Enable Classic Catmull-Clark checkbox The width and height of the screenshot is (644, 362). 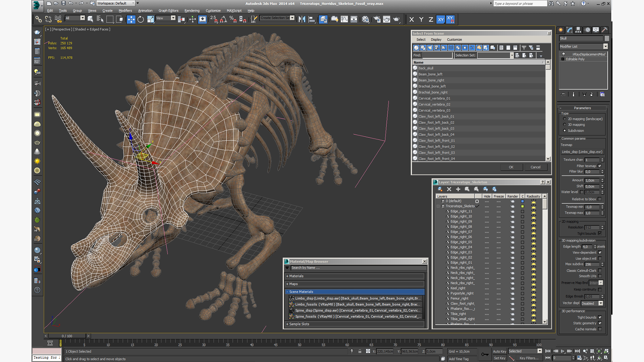pyautogui.click(x=600, y=270)
